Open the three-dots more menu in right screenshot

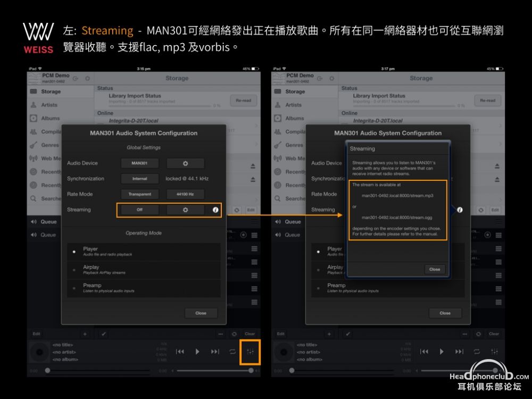465,334
